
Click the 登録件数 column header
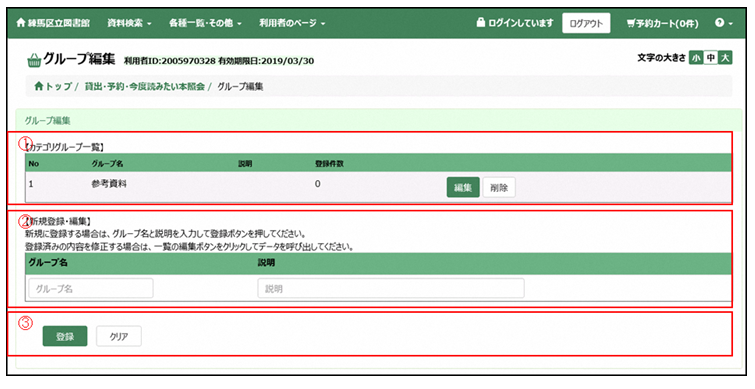pyautogui.click(x=329, y=164)
